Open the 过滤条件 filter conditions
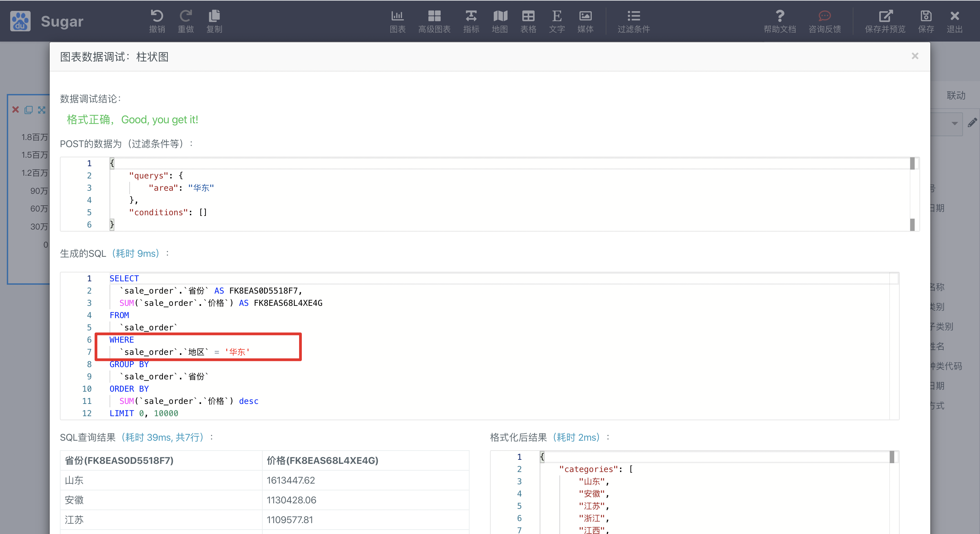This screenshot has width=980, height=534. pyautogui.click(x=633, y=21)
